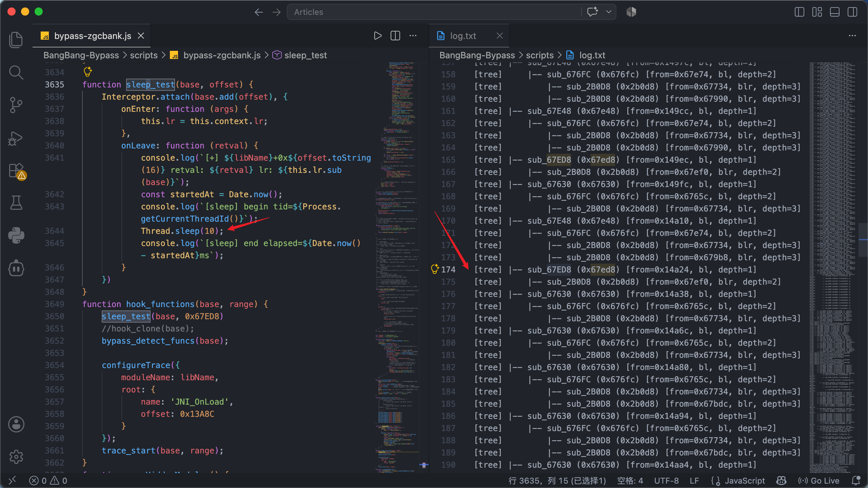Viewport: 868px width, 488px height.
Task: Click Thread.sleep(10) code on line 3644
Action: [182, 231]
